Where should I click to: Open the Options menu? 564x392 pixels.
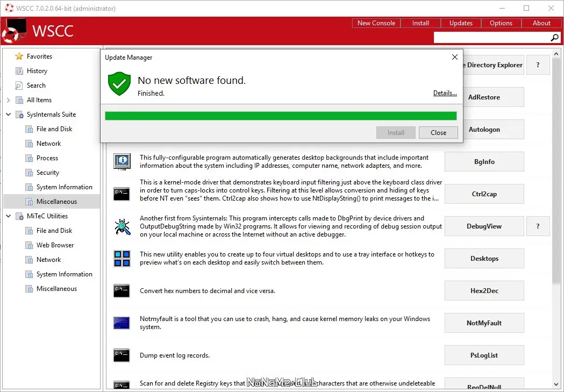pos(501,23)
